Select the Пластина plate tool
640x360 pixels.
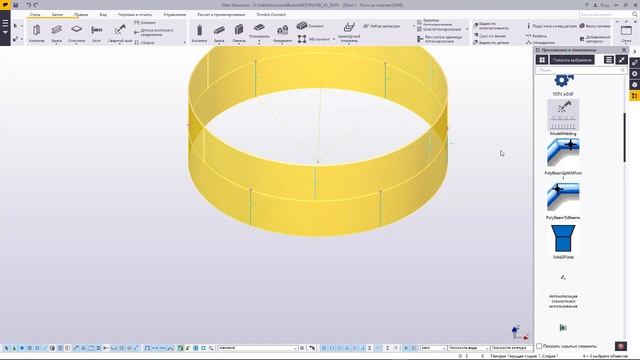coord(76,33)
